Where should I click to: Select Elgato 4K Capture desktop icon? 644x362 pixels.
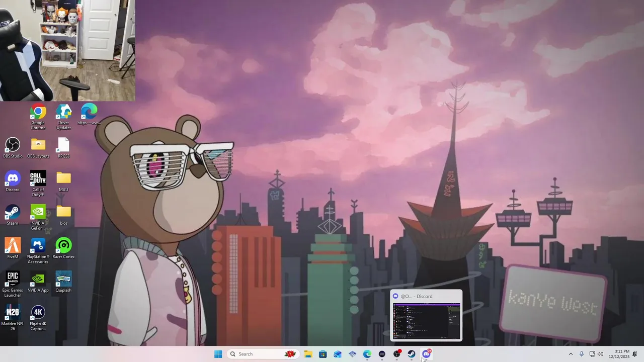(x=38, y=318)
